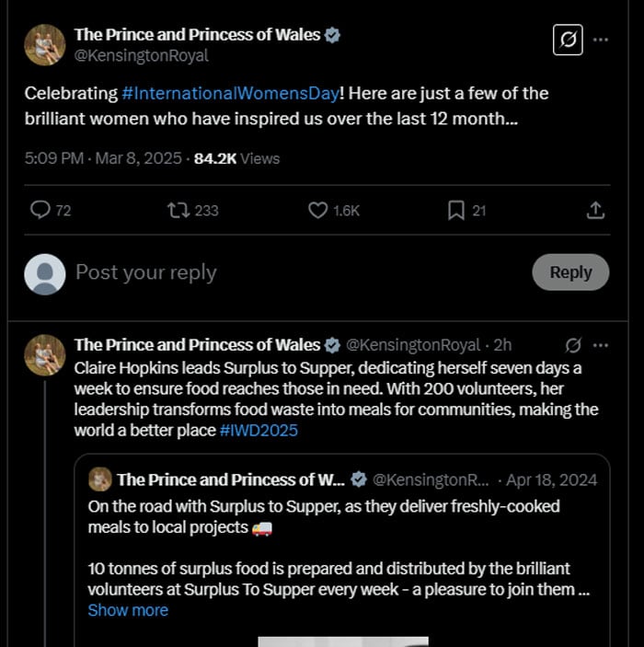Open the #IWD2025 hashtag link

tap(259, 430)
